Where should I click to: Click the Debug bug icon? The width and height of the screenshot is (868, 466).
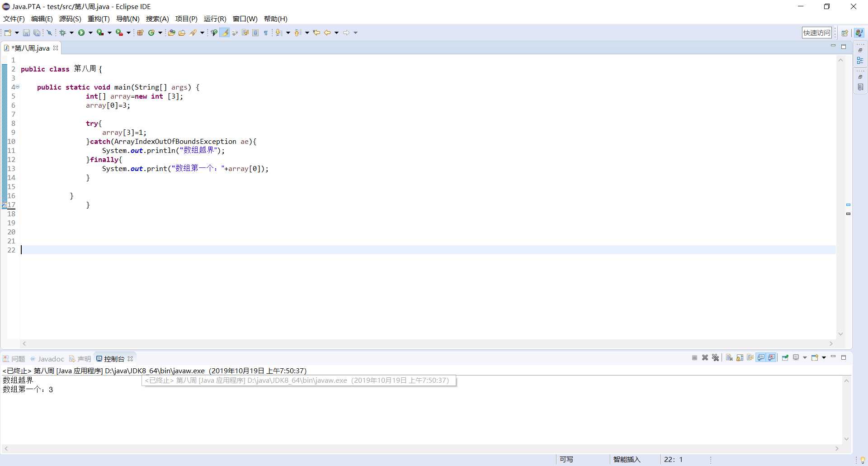(63, 33)
